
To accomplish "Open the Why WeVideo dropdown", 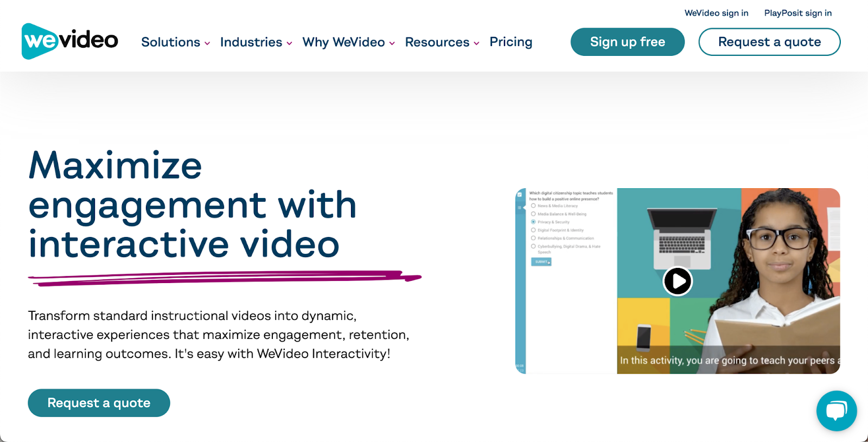I will (x=348, y=42).
